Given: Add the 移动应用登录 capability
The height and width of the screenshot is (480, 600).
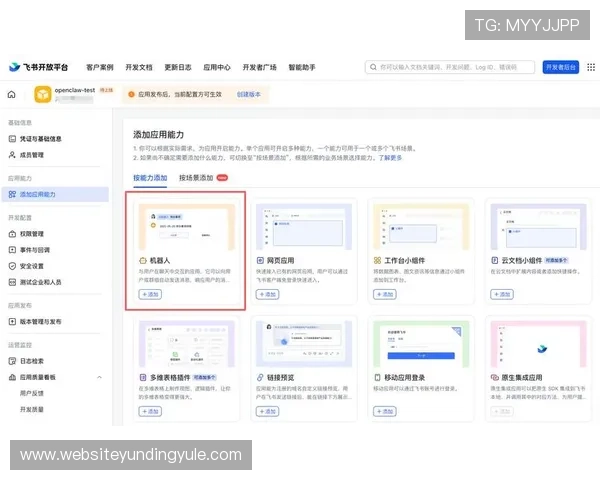Looking at the screenshot, I should 385,411.
